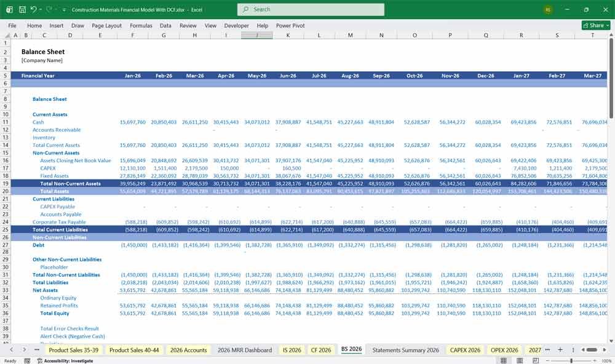Click zoom out minus button

pos(547,360)
